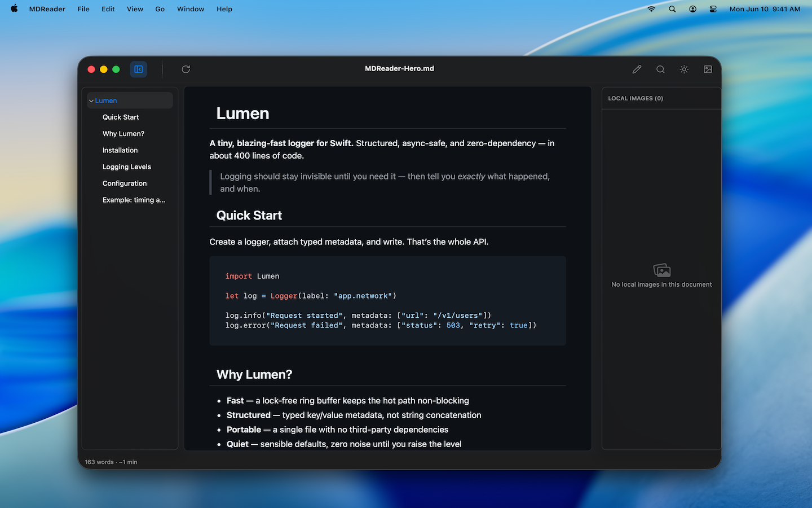Screen dimensions: 812x508
Task: Open the File menu
Action: click(x=83, y=9)
